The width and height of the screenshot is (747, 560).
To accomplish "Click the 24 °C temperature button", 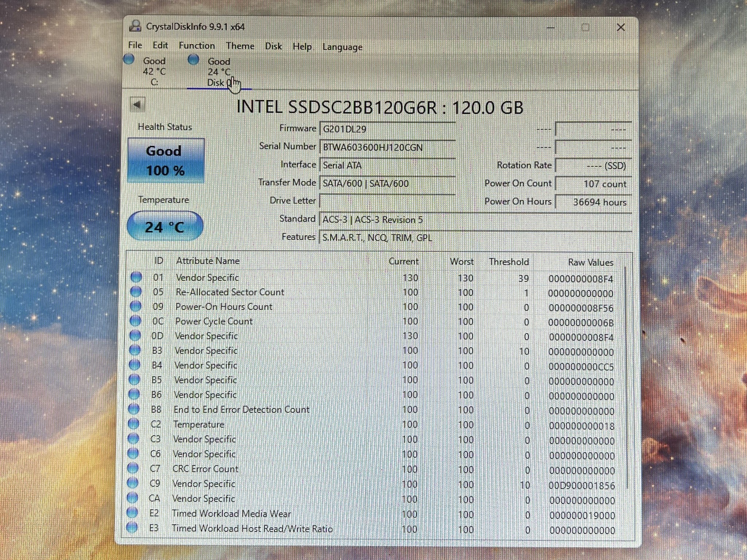I will (x=165, y=226).
